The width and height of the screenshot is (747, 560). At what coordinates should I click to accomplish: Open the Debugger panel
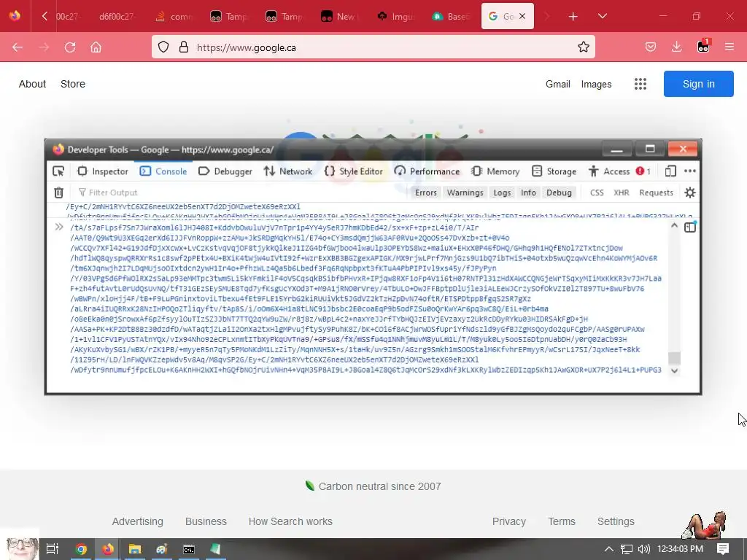[x=225, y=171]
